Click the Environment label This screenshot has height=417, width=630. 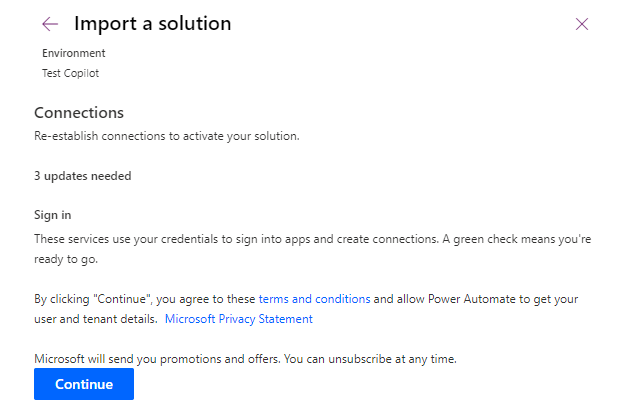point(73,53)
